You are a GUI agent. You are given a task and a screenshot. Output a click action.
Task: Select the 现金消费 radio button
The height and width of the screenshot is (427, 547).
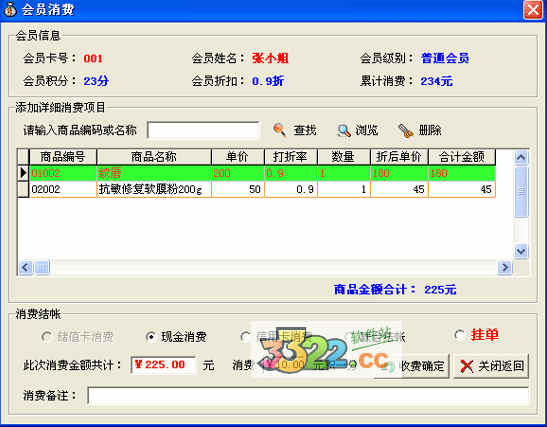(x=151, y=337)
